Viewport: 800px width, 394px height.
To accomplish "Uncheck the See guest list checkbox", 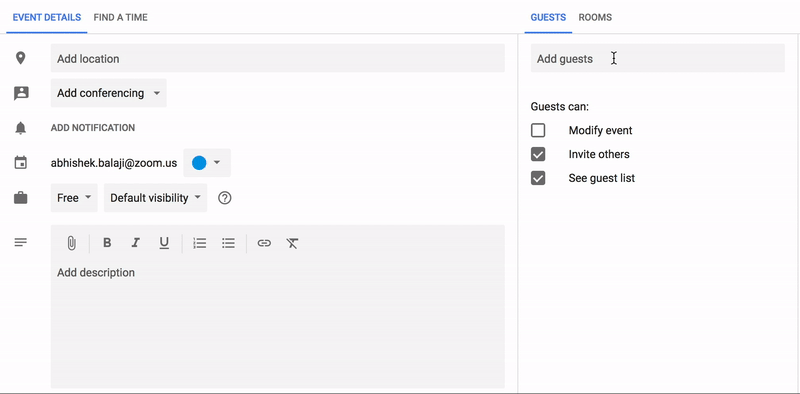I will click(x=538, y=178).
